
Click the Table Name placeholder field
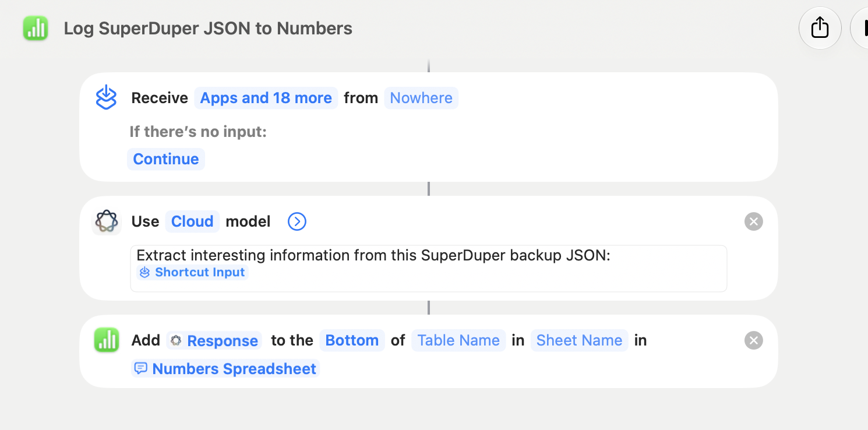point(458,340)
